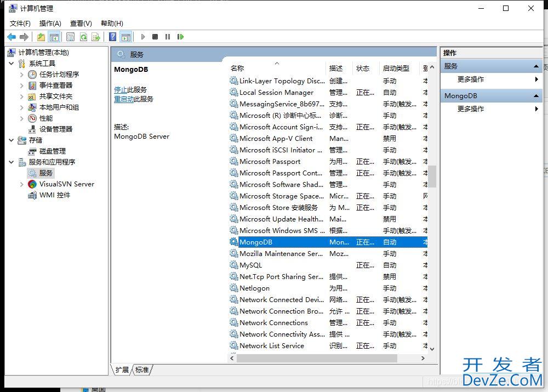Image resolution: width=548 pixels, height=392 pixels.
Task: Click the blue Help toolbar icon
Action: click(x=112, y=37)
